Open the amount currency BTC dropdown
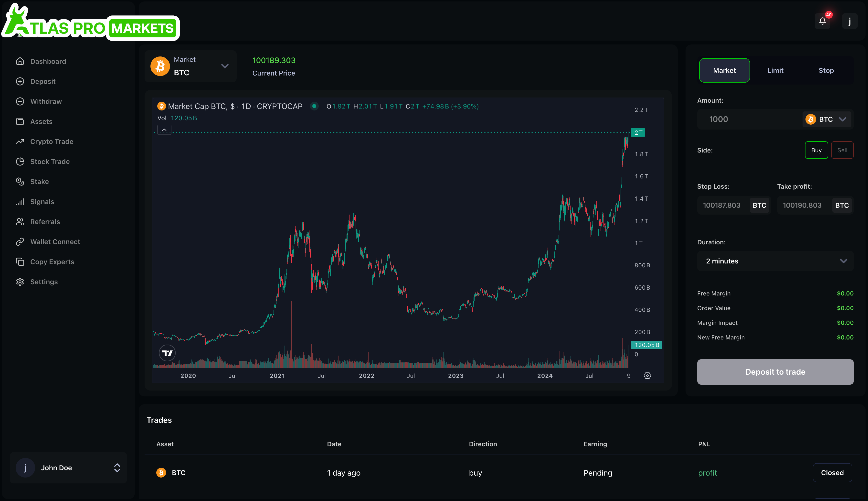 [826, 119]
